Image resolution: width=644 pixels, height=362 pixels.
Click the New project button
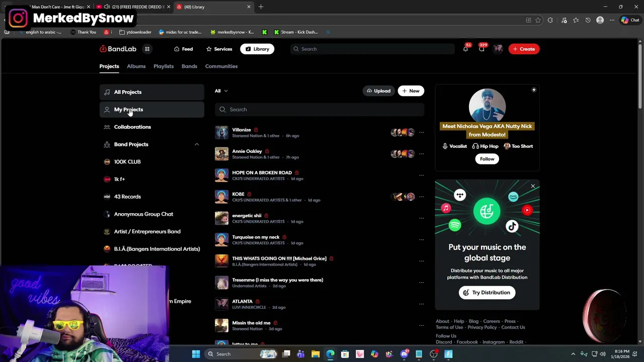point(411,91)
